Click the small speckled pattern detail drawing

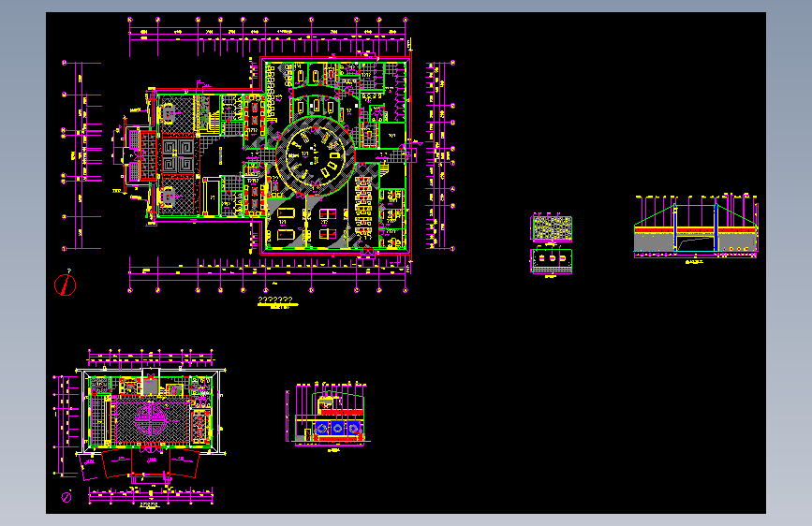552,227
